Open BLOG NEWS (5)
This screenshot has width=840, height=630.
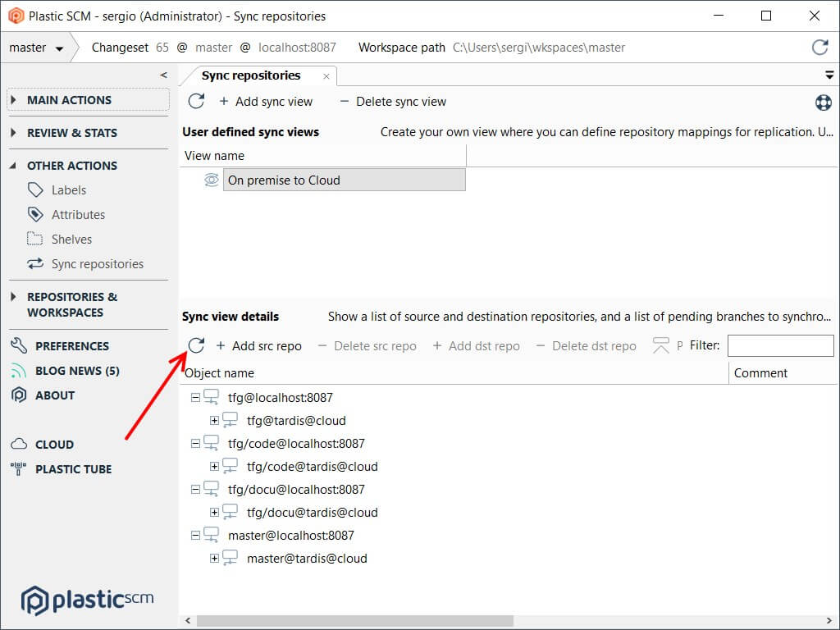pyautogui.click(x=80, y=370)
